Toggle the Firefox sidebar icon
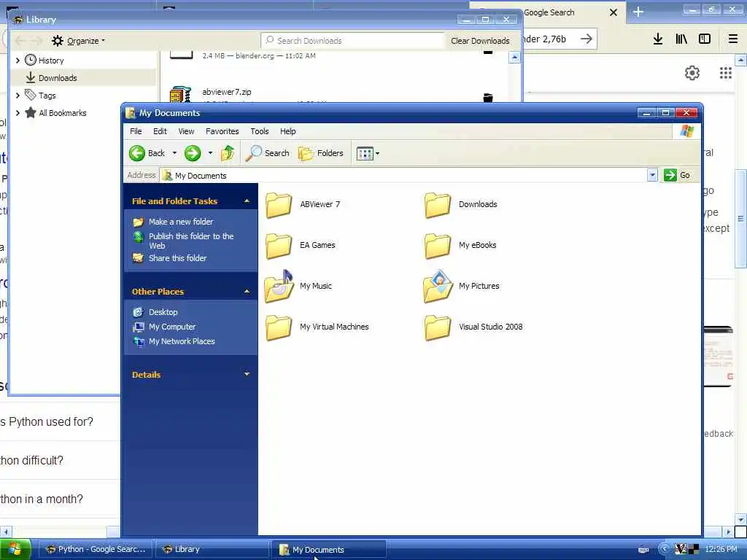 tap(705, 39)
